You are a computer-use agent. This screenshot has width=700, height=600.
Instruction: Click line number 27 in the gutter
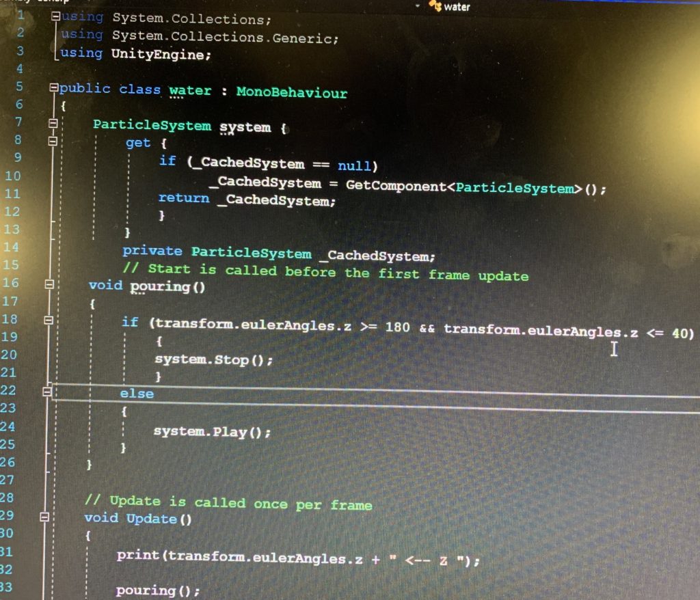(x=7, y=480)
